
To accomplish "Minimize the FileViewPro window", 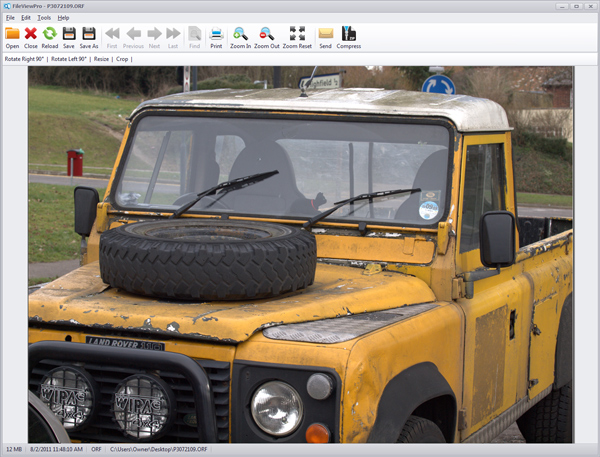I will pos(561,6).
